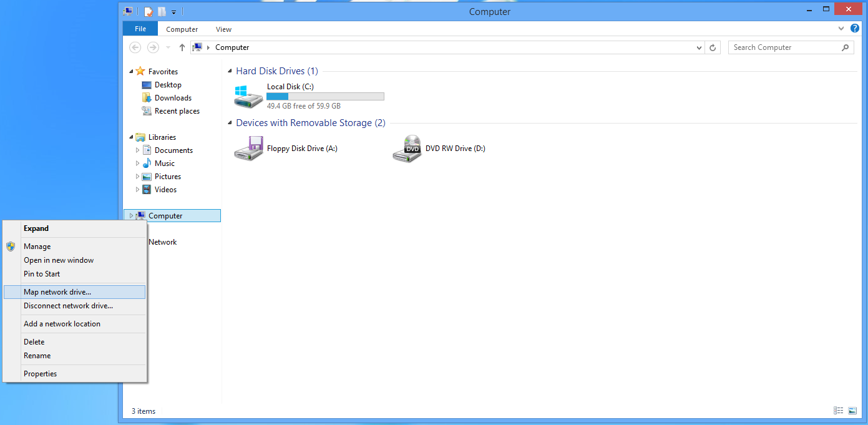This screenshot has width=868, height=425.
Task: Click the Refresh icon in the address bar
Action: pyautogui.click(x=713, y=47)
